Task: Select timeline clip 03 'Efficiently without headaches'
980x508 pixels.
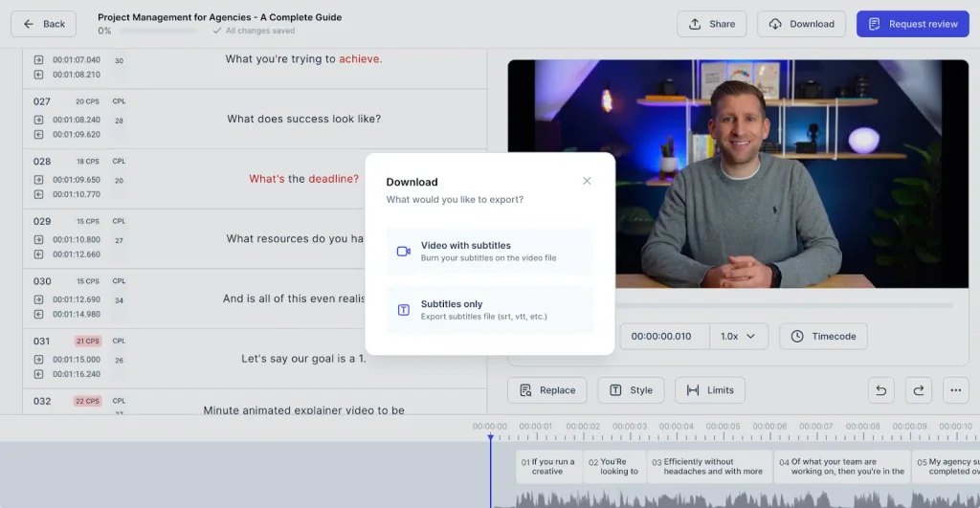Action: [x=706, y=466]
